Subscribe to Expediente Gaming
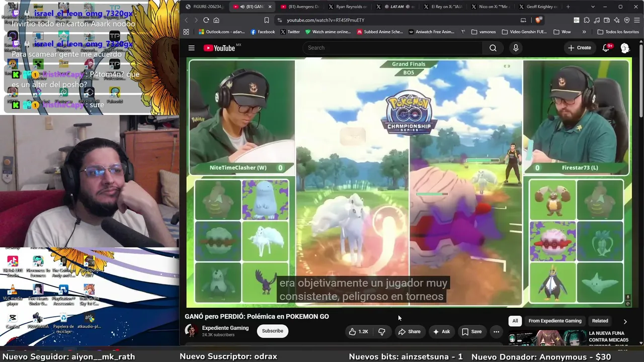The image size is (644, 362). point(272,331)
